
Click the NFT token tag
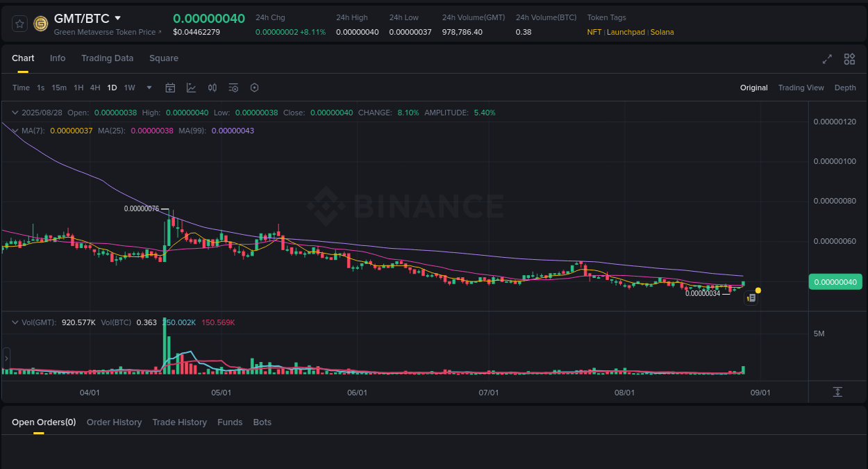click(x=594, y=32)
